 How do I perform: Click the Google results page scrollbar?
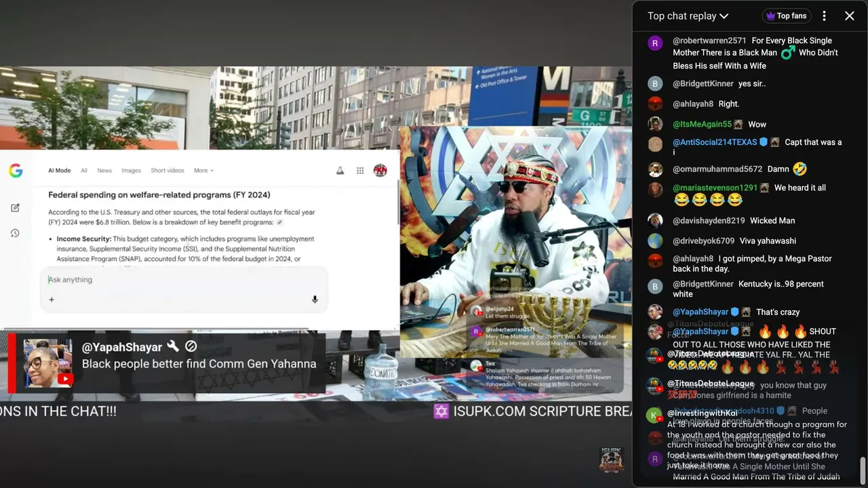(397, 203)
